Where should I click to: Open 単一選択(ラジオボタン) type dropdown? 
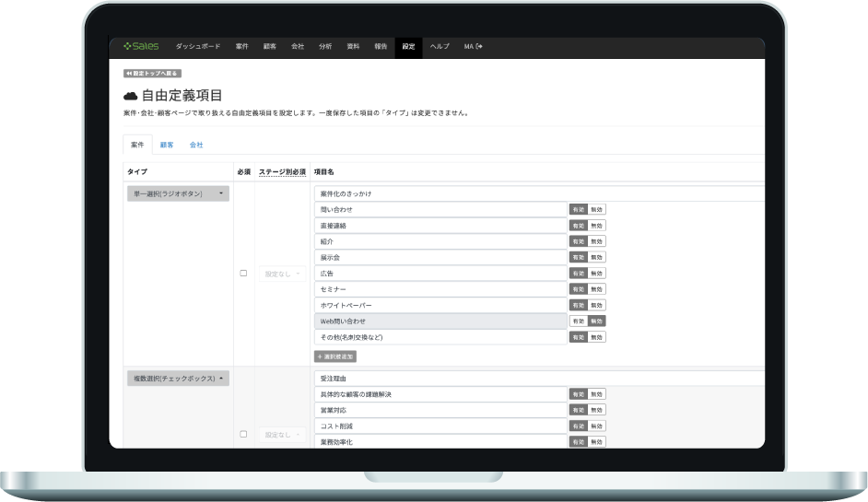coord(178,193)
